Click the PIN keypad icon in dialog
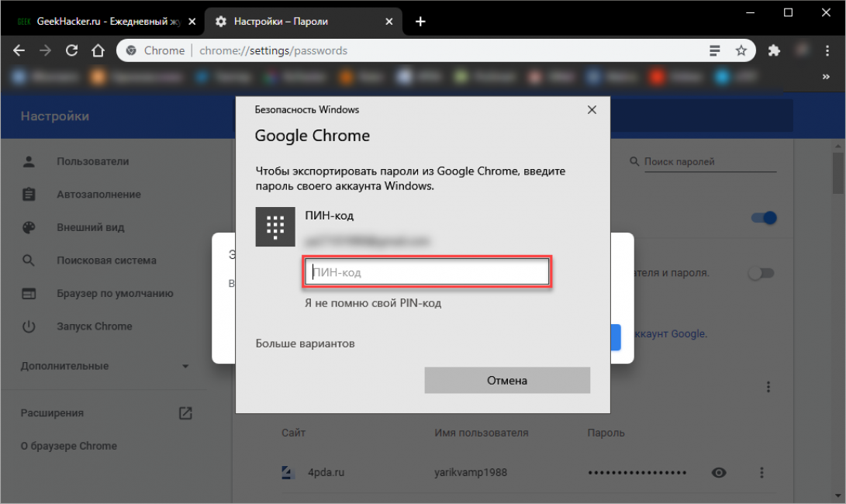The image size is (846, 504). point(275,226)
